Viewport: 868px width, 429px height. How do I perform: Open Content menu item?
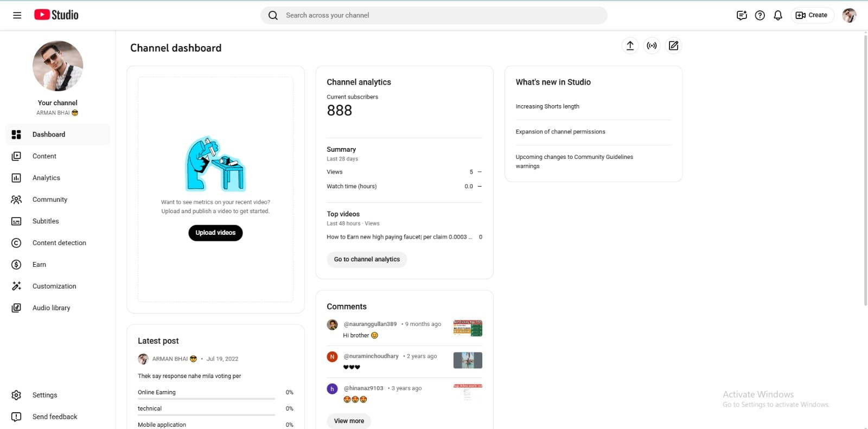58,156
